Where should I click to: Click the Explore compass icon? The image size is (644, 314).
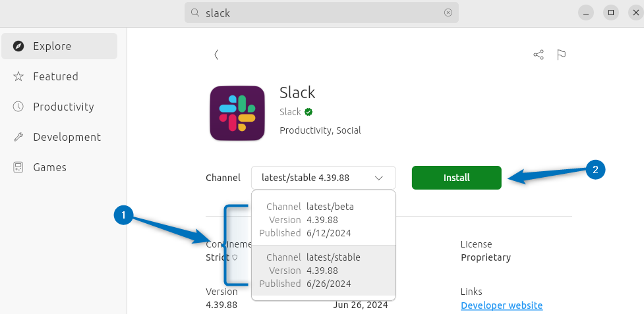click(18, 46)
